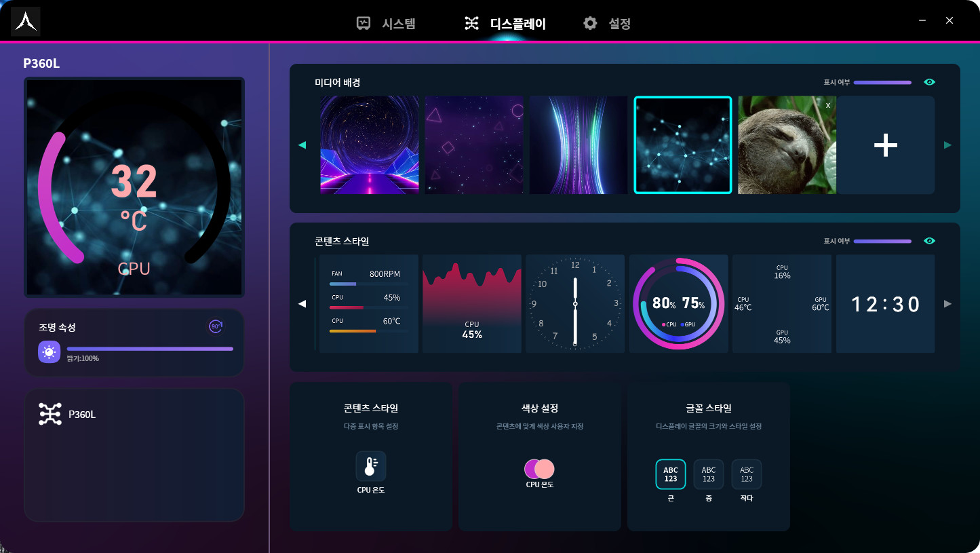Click the 90° rotation icon in lighting panel
The height and width of the screenshot is (553, 980).
click(x=215, y=326)
